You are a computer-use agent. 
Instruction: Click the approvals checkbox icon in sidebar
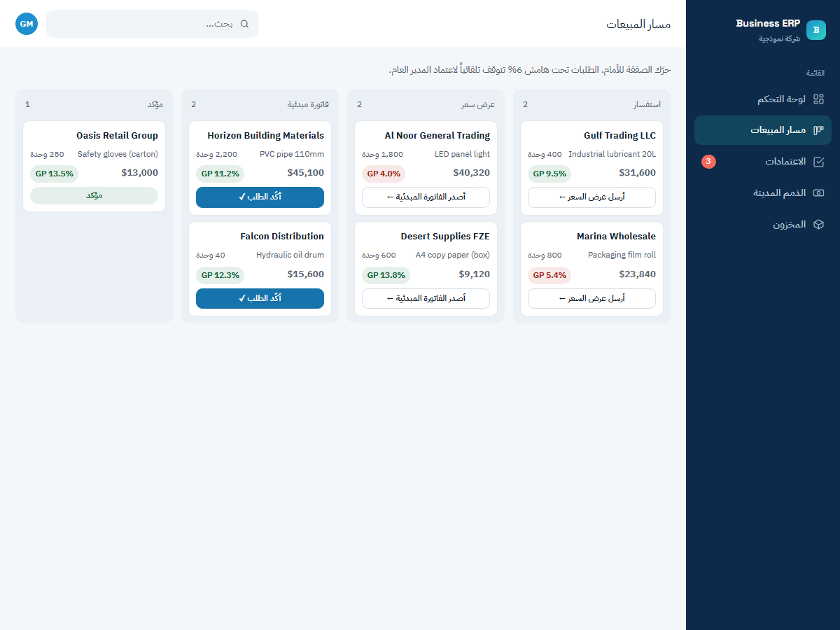click(818, 162)
